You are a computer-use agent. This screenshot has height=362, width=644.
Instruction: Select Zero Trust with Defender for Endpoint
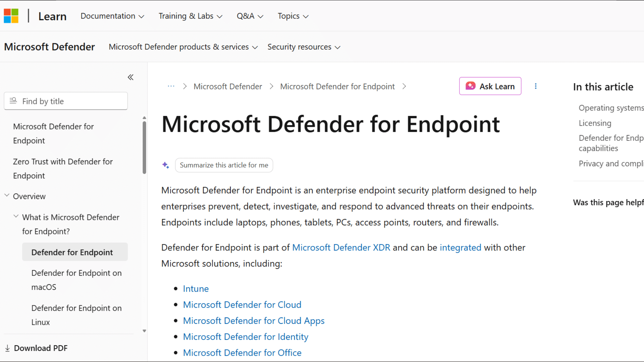click(63, 169)
